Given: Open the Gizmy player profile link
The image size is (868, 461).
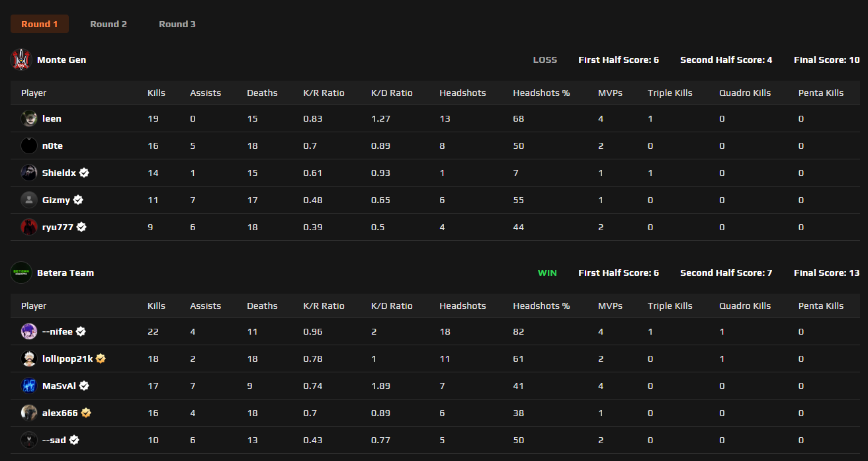Looking at the screenshot, I should 56,200.
